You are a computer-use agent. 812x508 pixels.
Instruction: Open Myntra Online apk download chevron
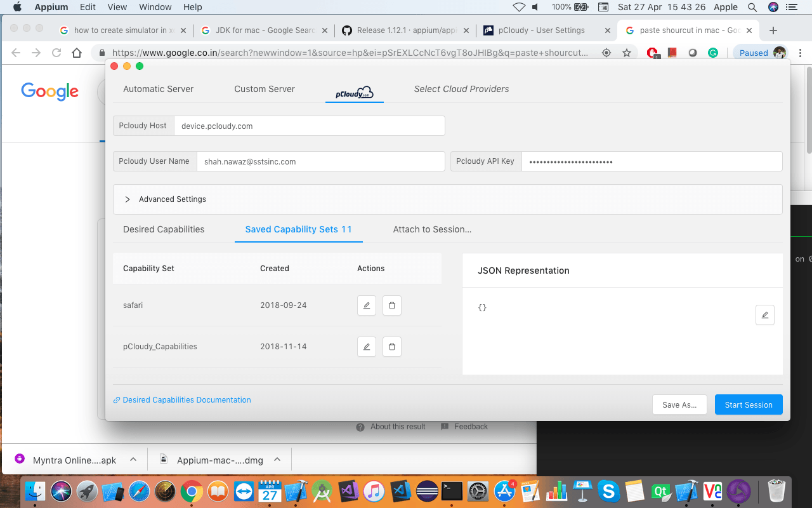click(x=133, y=460)
